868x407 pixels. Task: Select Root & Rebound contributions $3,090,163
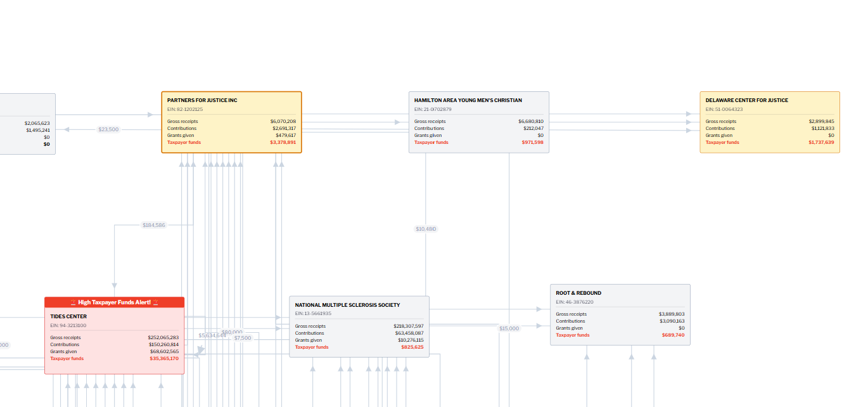point(672,321)
